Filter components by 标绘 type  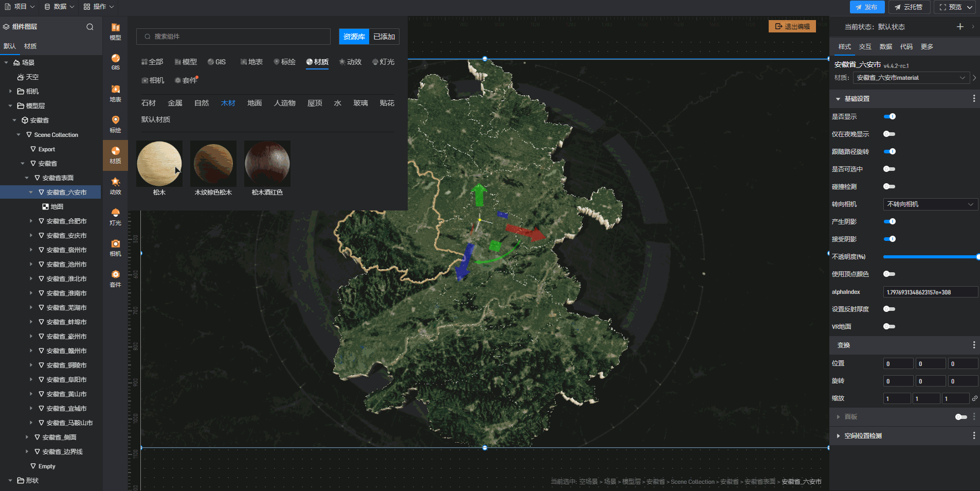point(284,62)
